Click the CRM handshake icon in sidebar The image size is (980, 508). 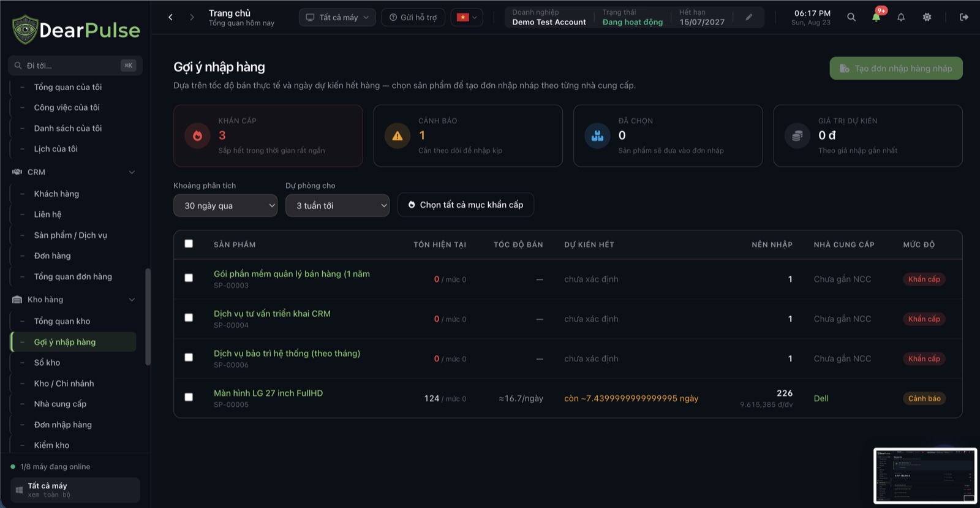(x=17, y=172)
